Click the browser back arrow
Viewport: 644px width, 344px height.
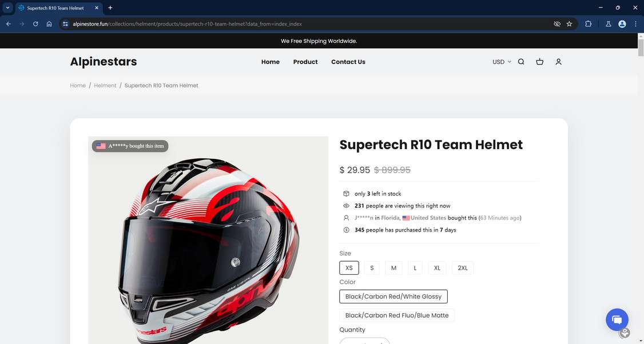(8, 24)
